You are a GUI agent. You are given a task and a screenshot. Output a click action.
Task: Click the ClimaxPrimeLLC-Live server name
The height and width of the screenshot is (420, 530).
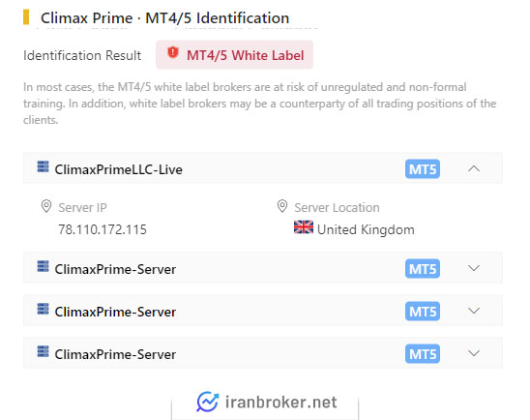tap(118, 169)
